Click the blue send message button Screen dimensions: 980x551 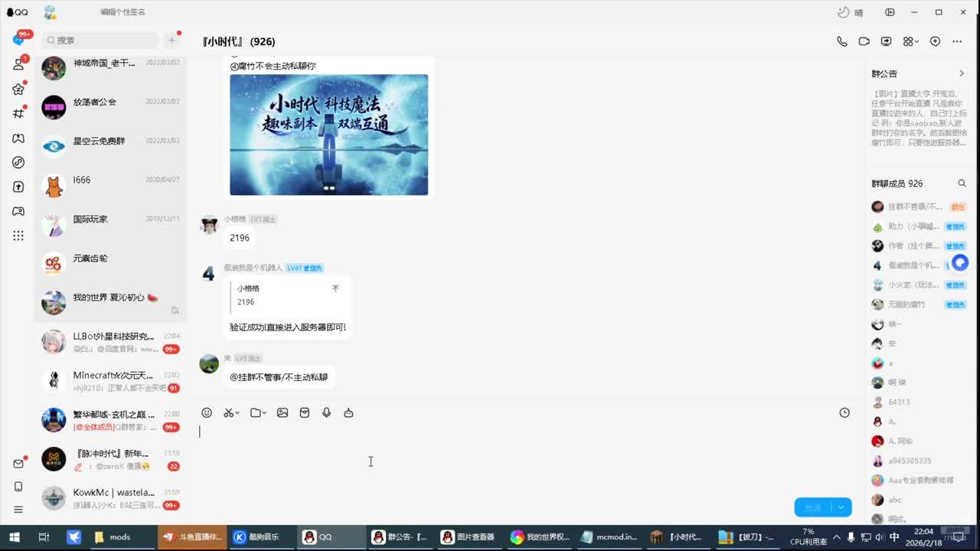coord(812,507)
